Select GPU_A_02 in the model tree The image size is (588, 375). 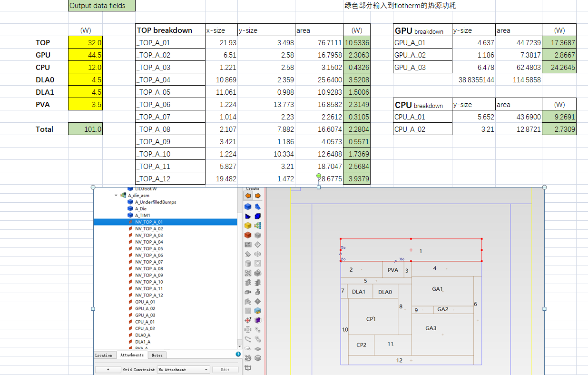(145, 308)
